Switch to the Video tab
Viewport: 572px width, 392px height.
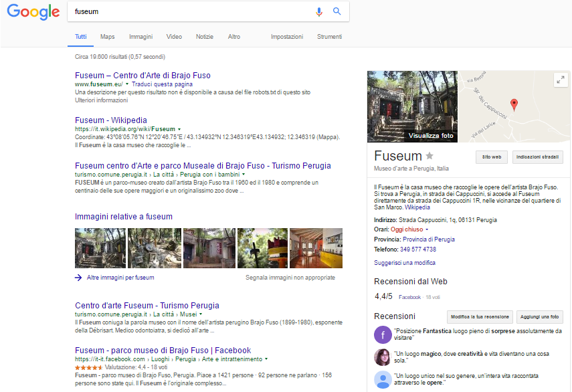click(174, 37)
